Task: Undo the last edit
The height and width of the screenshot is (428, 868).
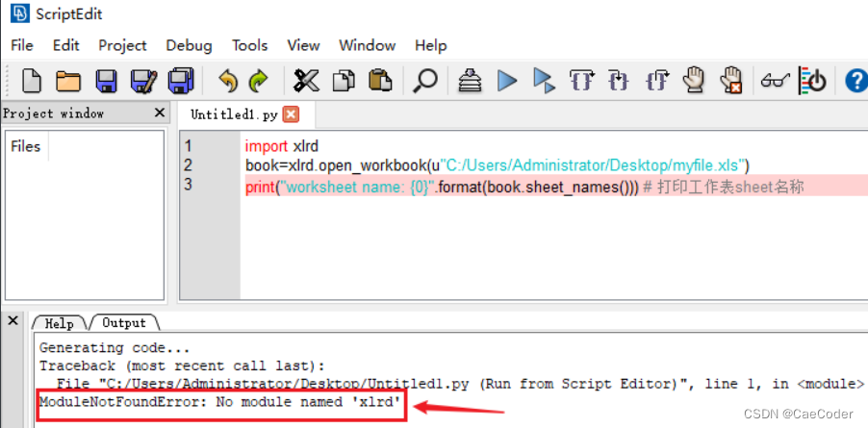Action: (x=227, y=81)
